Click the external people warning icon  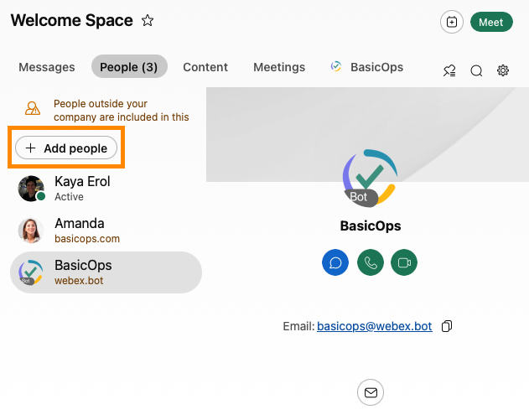[33, 108]
